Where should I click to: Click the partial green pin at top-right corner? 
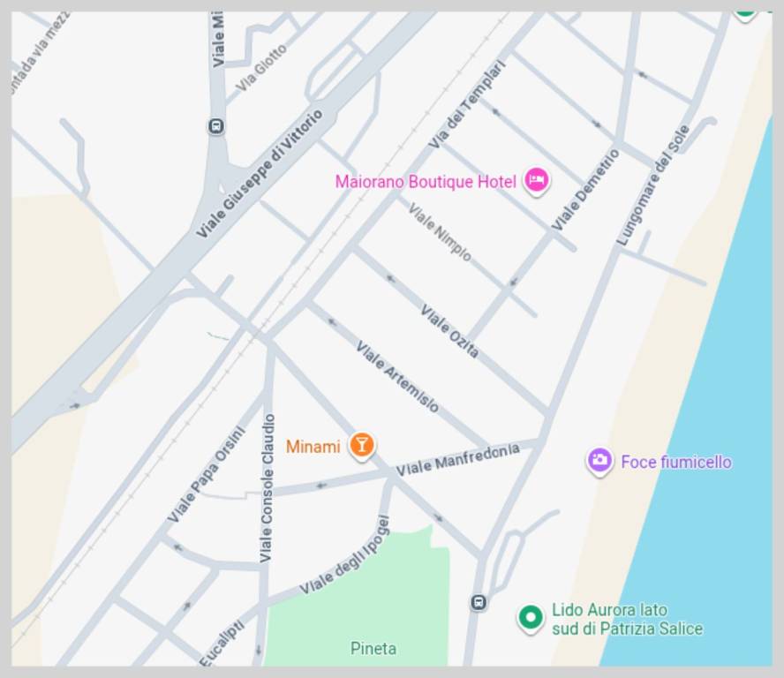point(745,14)
